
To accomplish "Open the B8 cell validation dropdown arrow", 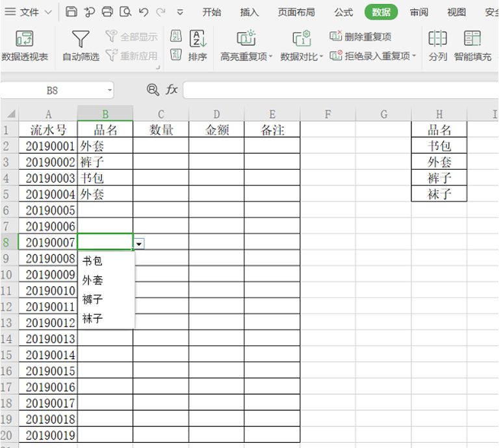I will (x=138, y=244).
